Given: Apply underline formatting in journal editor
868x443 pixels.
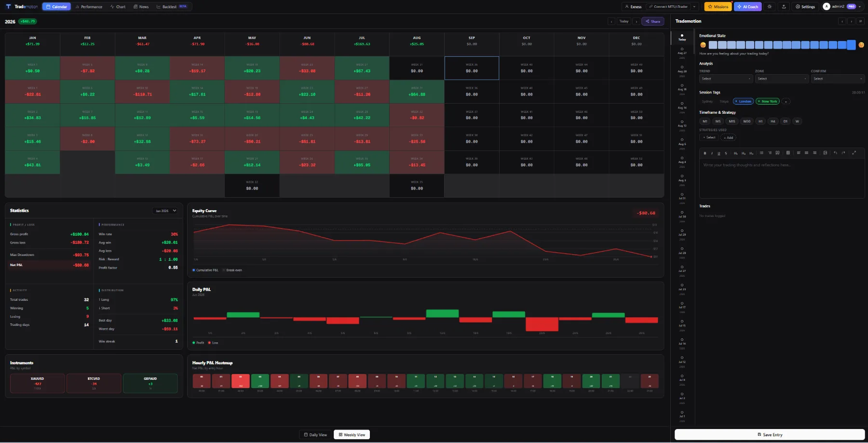Looking at the screenshot, I should click(x=719, y=153).
